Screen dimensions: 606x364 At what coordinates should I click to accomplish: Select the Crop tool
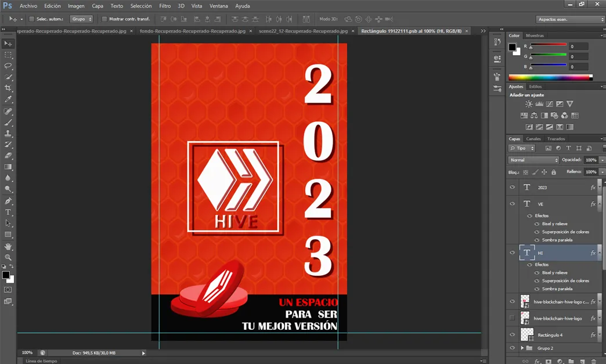[x=8, y=88]
